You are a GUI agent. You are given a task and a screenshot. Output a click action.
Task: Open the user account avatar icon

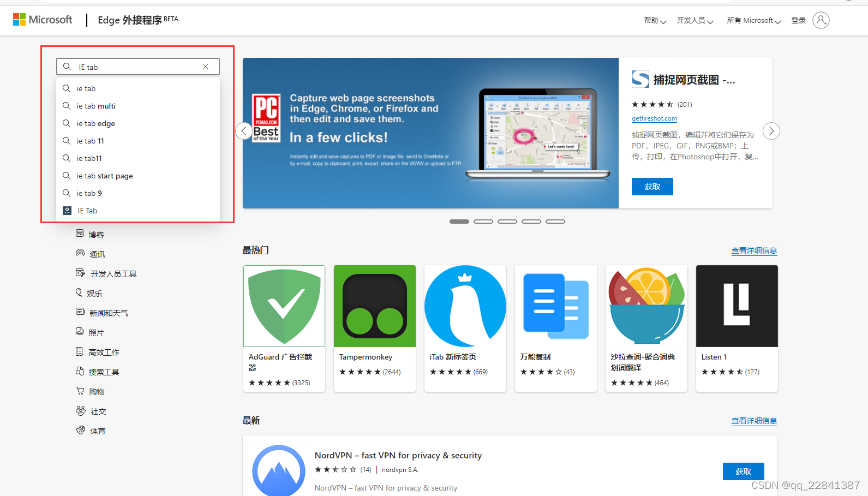click(x=821, y=20)
